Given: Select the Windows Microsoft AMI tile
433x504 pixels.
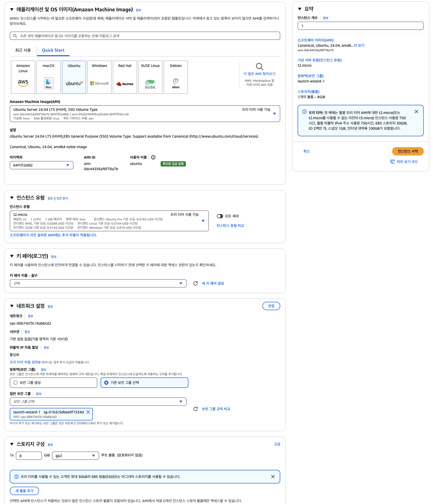Looking at the screenshot, I should coord(99,77).
